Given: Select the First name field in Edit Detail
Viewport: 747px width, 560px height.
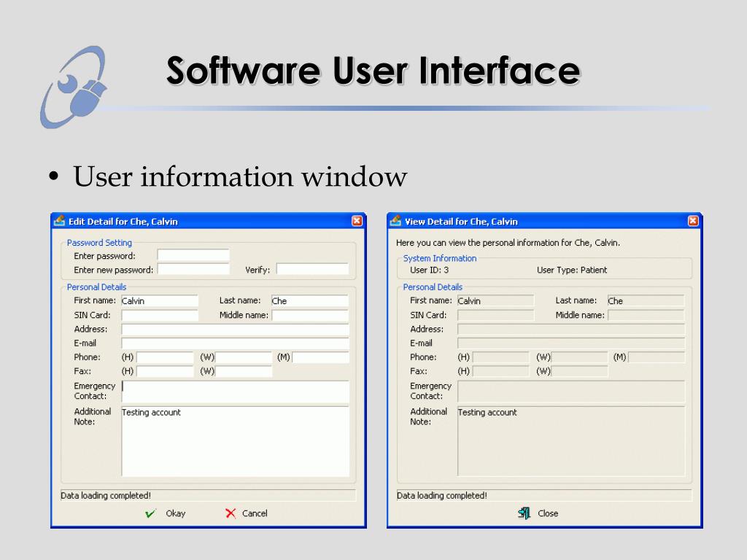Looking at the screenshot, I should 160,300.
